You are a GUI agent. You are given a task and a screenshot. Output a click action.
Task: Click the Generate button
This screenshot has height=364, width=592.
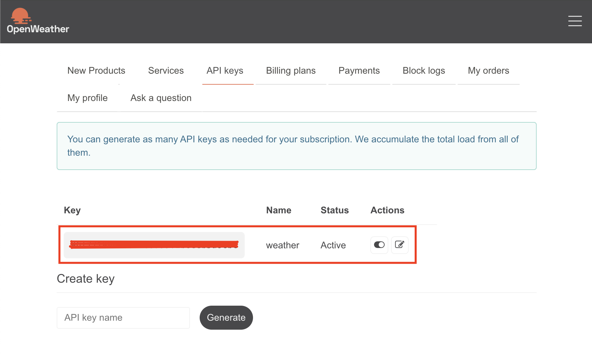tap(226, 318)
